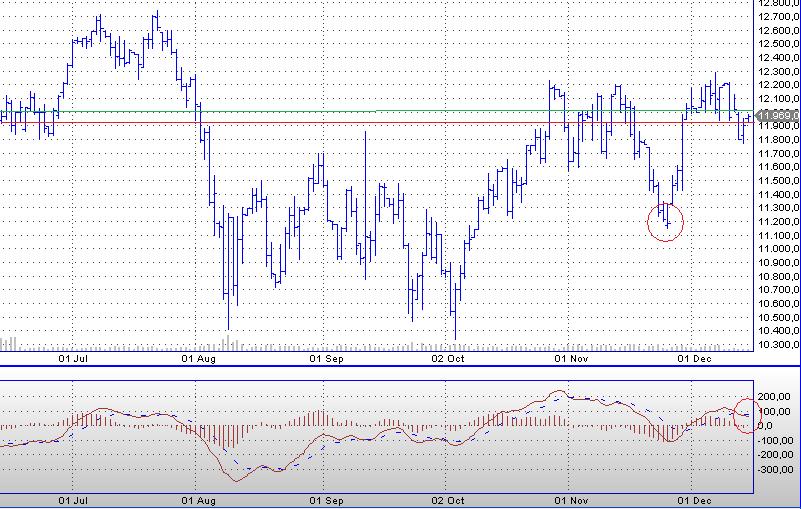Click the 02 Oct label below the indicator panel

pos(448,501)
